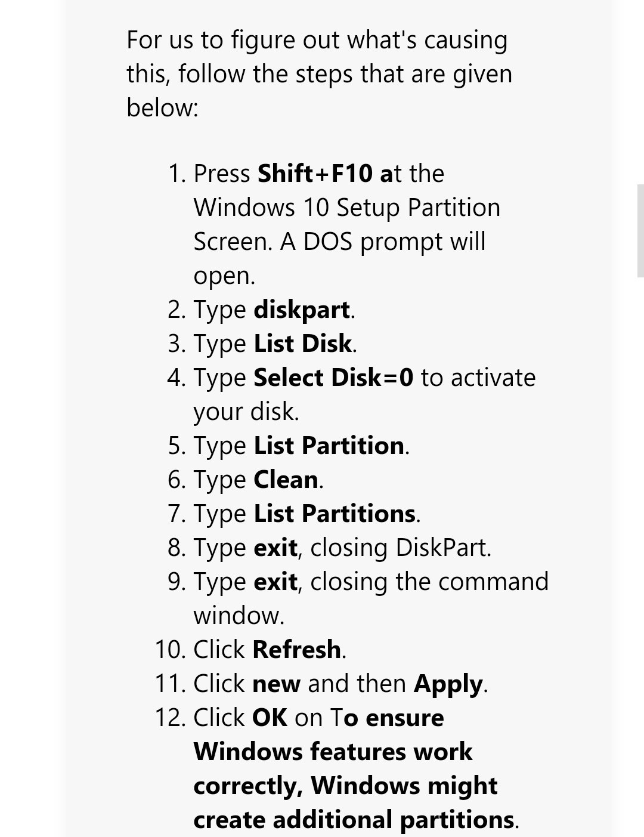Click the bold word Apply
644x837 pixels.
(x=448, y=684)
